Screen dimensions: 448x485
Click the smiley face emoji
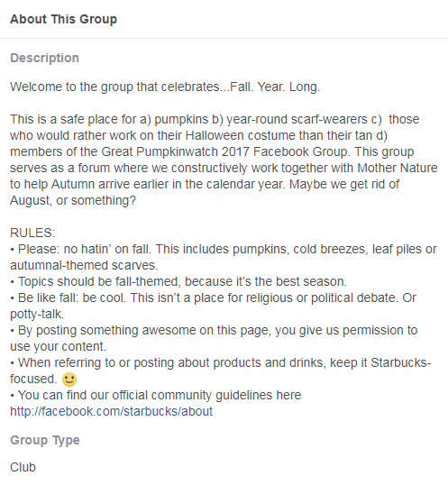coord(69,380)
